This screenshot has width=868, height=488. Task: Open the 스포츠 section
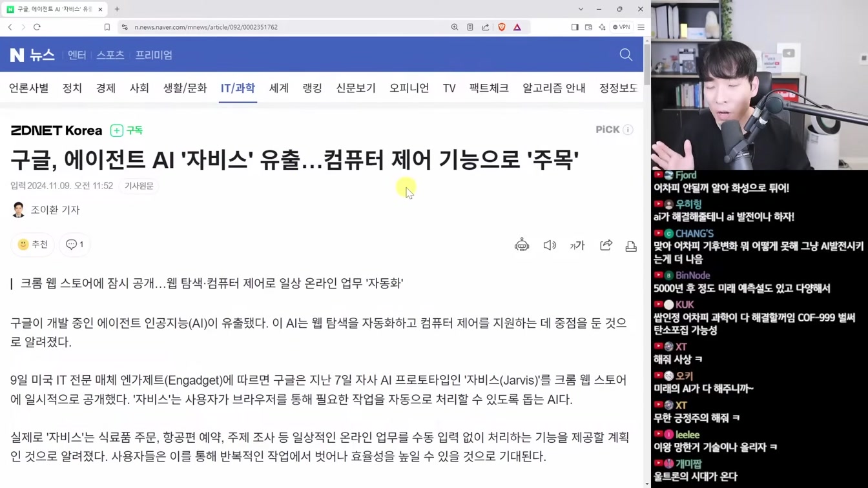110,55
